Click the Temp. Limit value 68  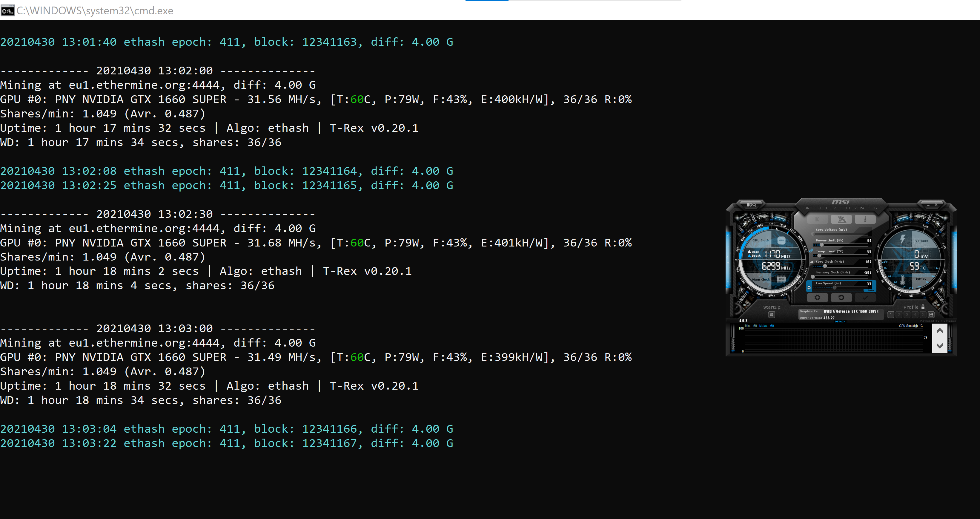870,251
